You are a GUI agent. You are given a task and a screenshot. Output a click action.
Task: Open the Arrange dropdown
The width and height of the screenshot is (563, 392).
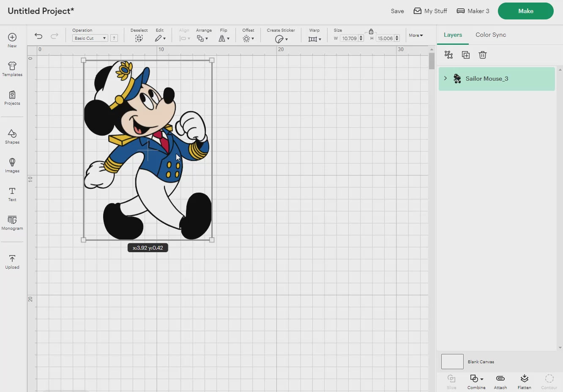click(202, 38)
